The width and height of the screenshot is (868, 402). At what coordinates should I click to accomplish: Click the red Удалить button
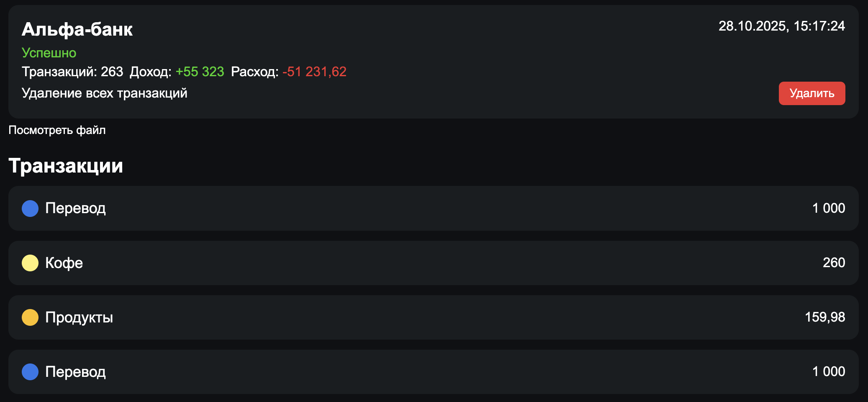(x=812, y=93)
